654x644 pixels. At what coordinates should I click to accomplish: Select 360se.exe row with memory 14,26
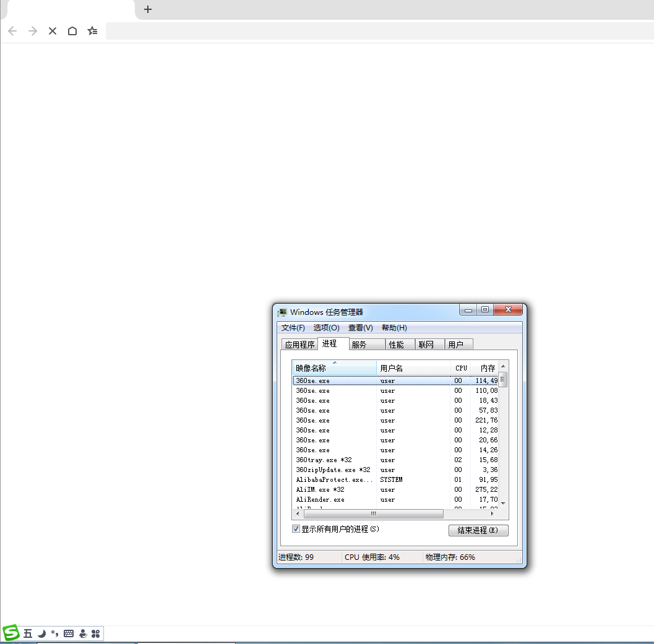point(395,450)
